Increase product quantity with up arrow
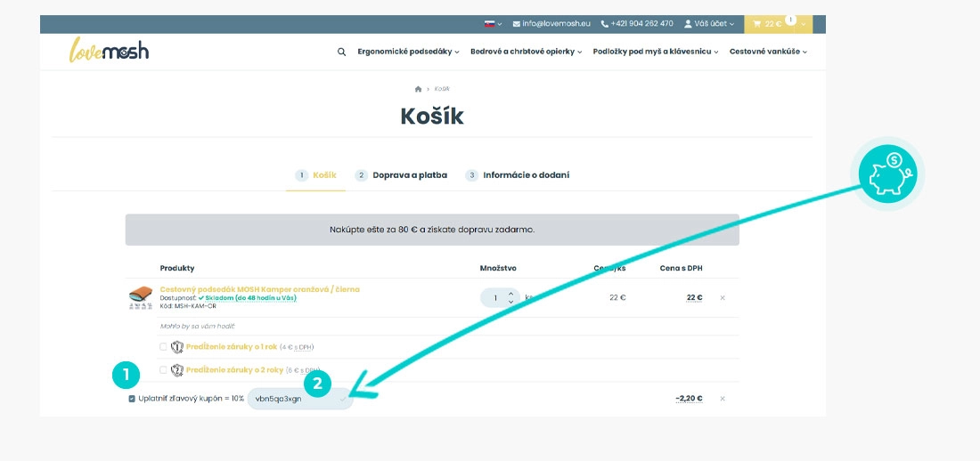 point(510,294)
